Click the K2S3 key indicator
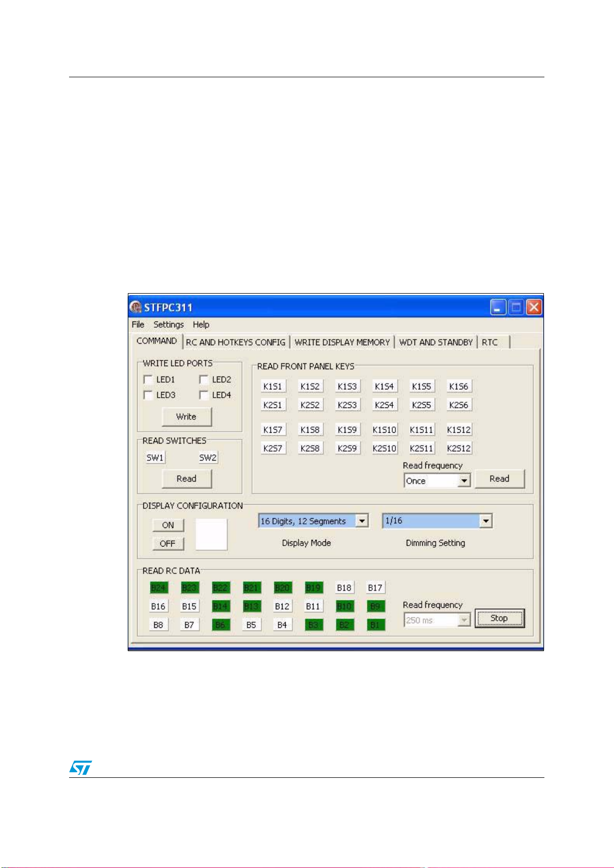This screenshot has height=868, width=614. (x=347, y=405)
